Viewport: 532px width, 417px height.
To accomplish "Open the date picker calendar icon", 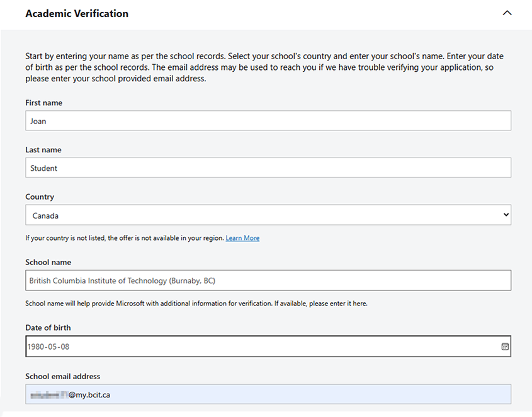I will click(x=506, y=346).
